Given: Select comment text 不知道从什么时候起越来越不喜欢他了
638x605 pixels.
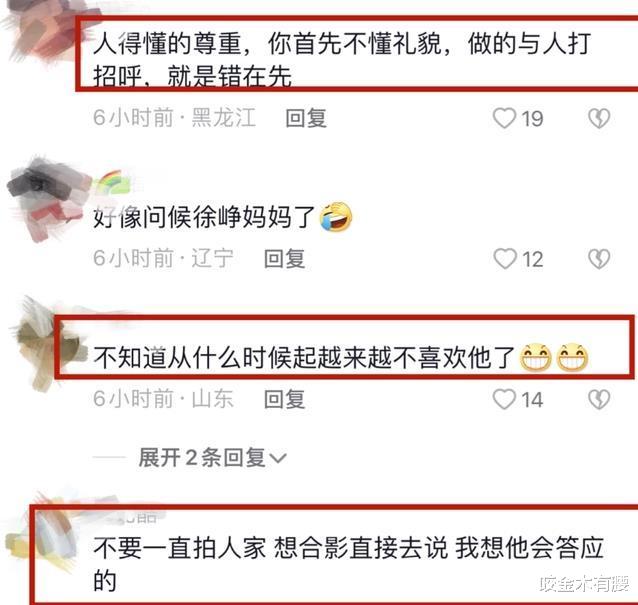Looking at the screenshot, I should click(x=304, y=358).
